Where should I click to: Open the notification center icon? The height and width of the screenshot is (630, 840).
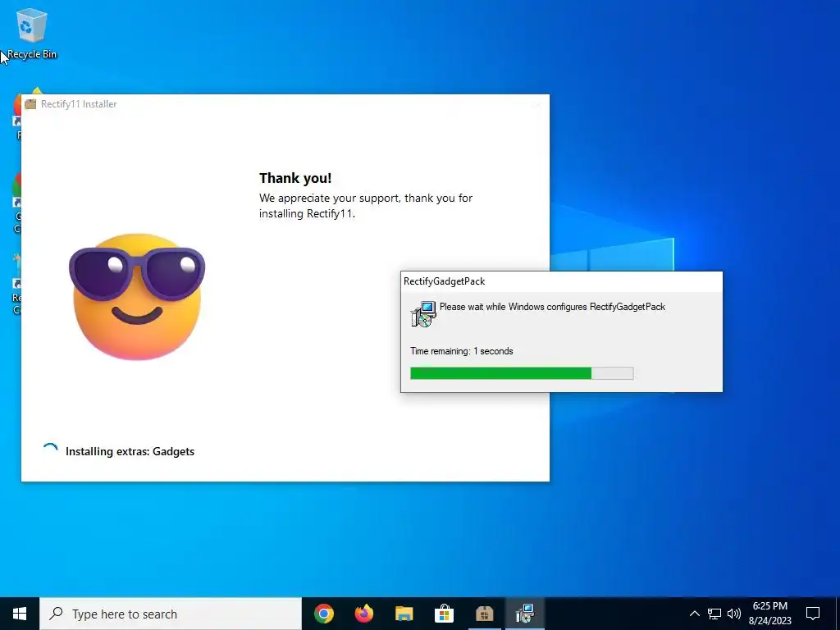(x=813, y=614)
